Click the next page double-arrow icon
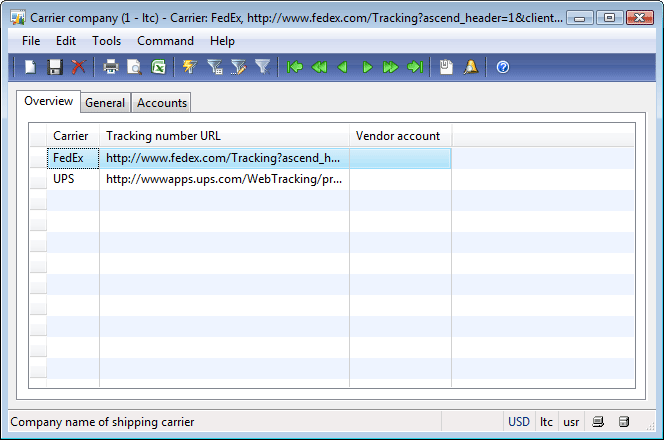The width and height of the screenshot is (664, 440). [x=390, y=67]
